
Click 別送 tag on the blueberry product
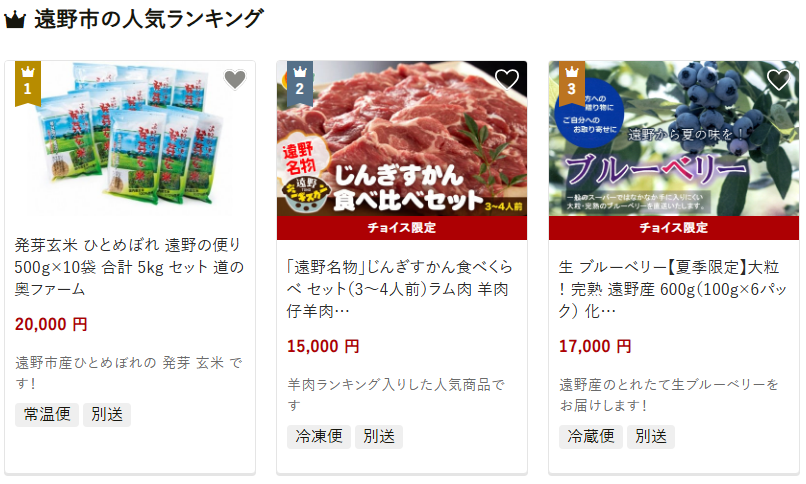651,437
